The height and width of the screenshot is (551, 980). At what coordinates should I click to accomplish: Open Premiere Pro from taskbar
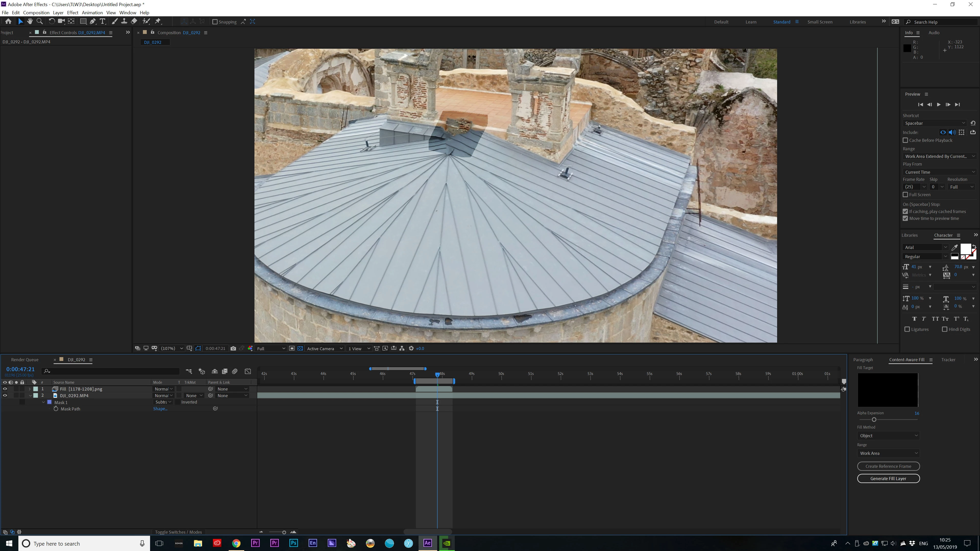pyautogui.click(x=255, y=543)
